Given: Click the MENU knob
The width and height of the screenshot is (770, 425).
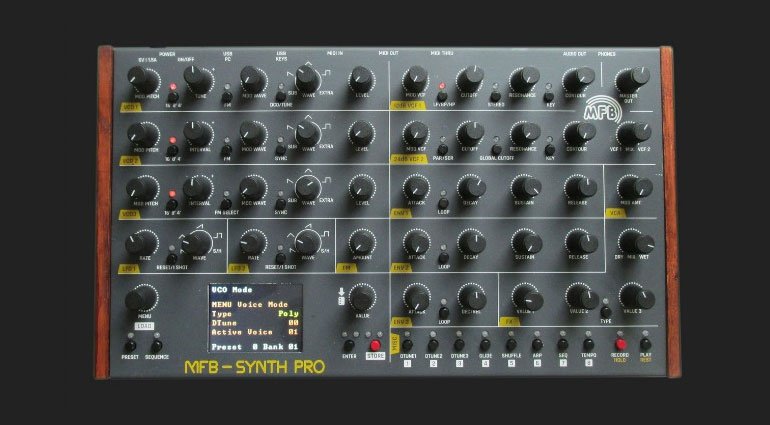Looking at the screenshot, I should click(141, 297).
